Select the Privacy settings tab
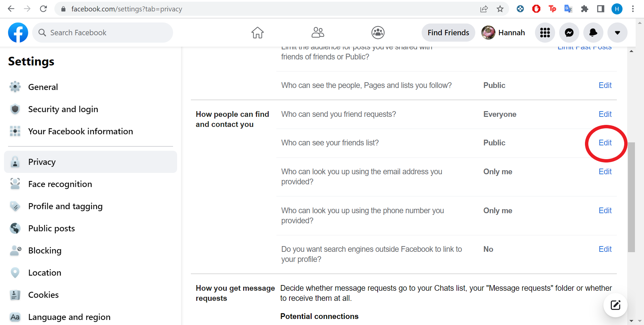This screenshot has width=644, height=325. click(x=91, y=162)
